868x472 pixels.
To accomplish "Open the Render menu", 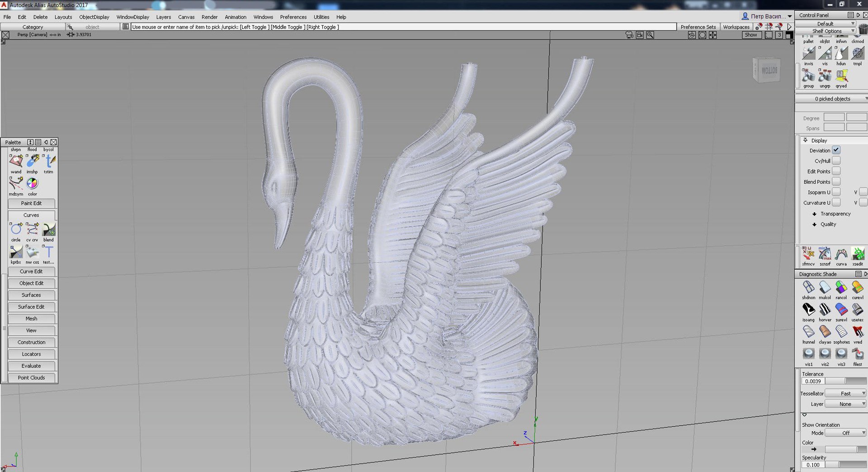I will [x=209, y=17].
